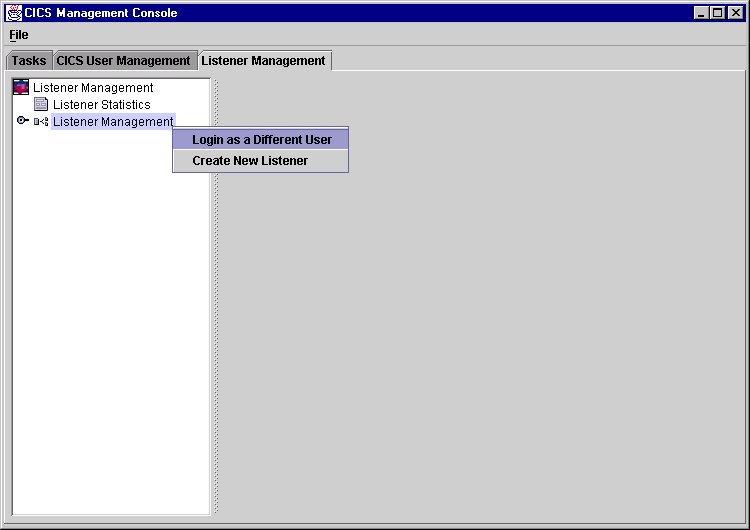750x530 pixels.
Task: Close the CICS Management Console window
Action: 736,13
